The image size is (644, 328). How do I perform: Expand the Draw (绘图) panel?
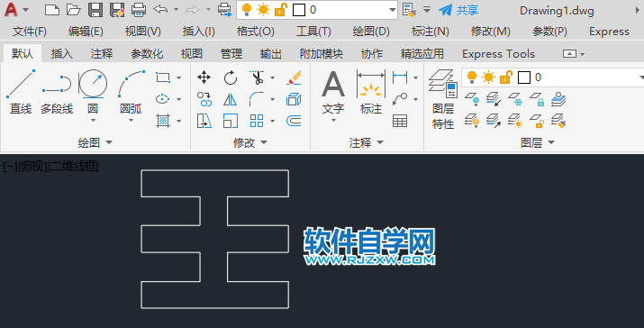(x=95, y=142)
